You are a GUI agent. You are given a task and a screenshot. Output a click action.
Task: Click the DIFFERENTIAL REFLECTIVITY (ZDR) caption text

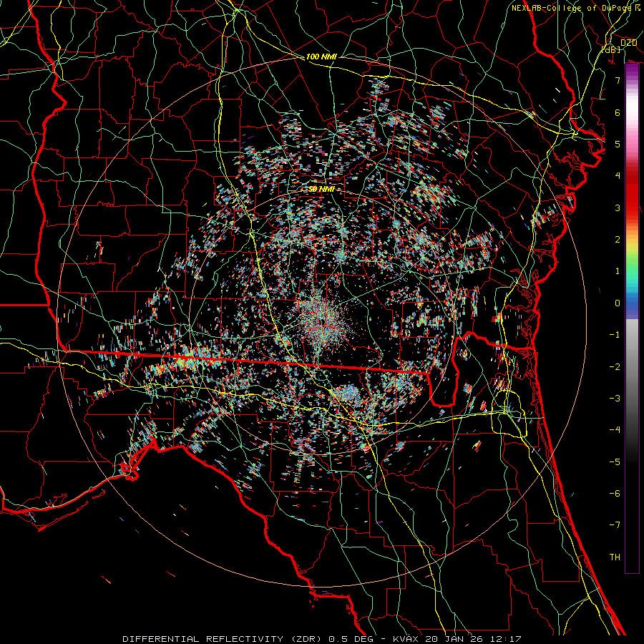(x=223, y=639)
